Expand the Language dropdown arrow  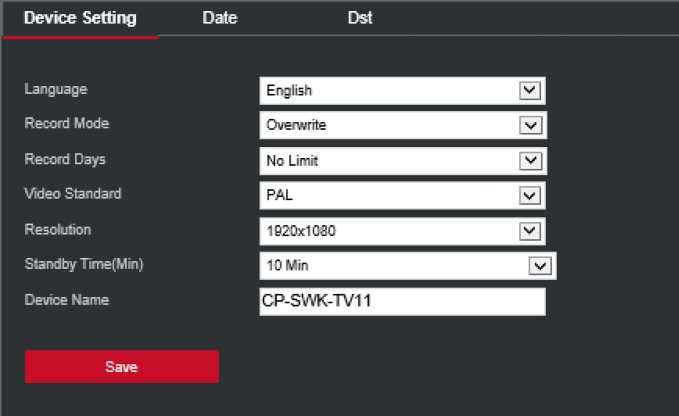[x=530, y=91]
